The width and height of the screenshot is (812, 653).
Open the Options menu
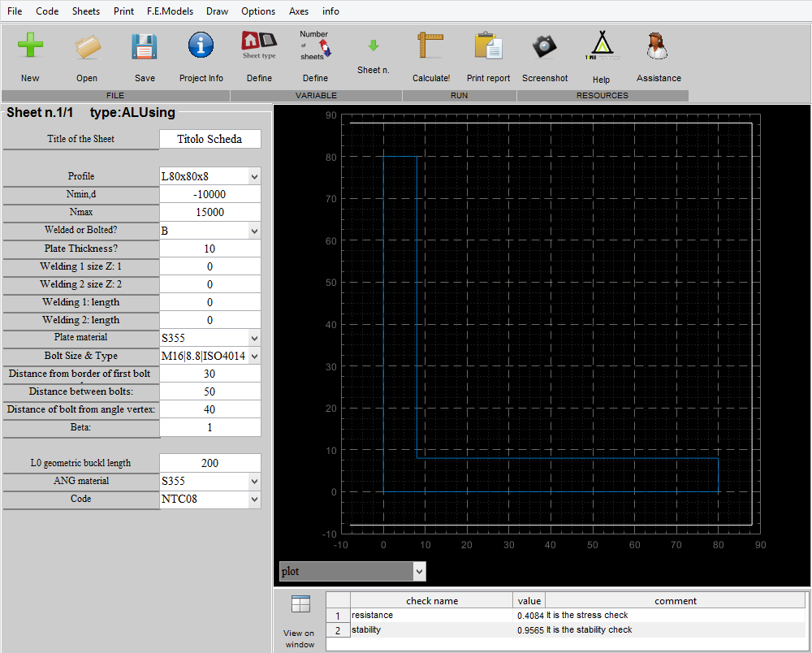pos(258,11)
